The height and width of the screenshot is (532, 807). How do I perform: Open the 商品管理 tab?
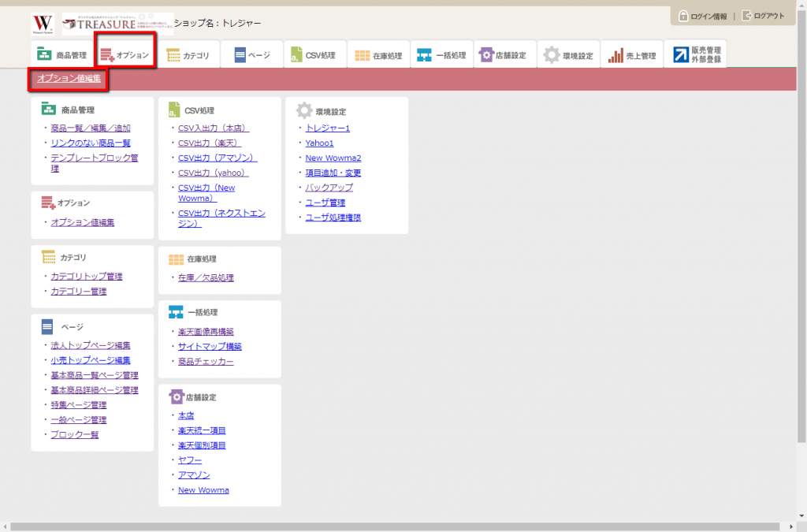click(61, 55)
